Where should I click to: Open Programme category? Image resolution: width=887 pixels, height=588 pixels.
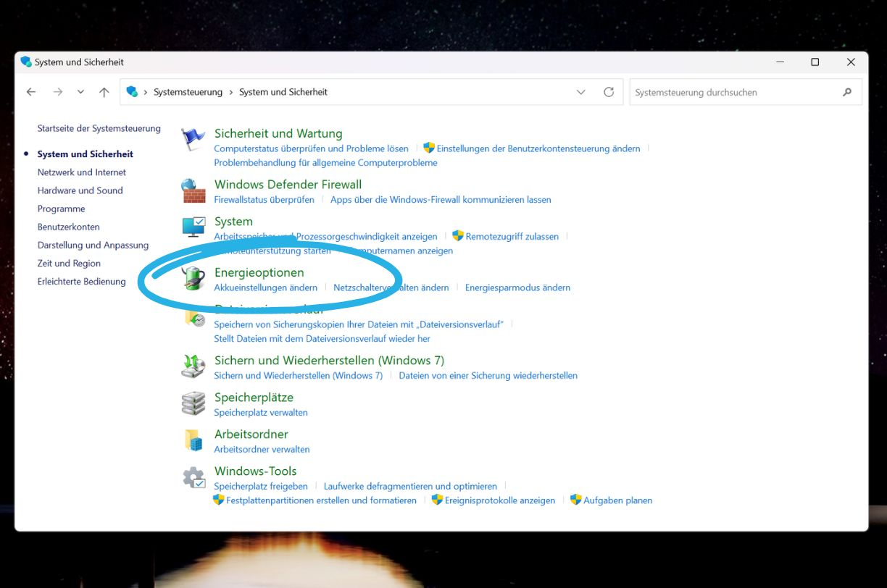(x=62, y=209)
